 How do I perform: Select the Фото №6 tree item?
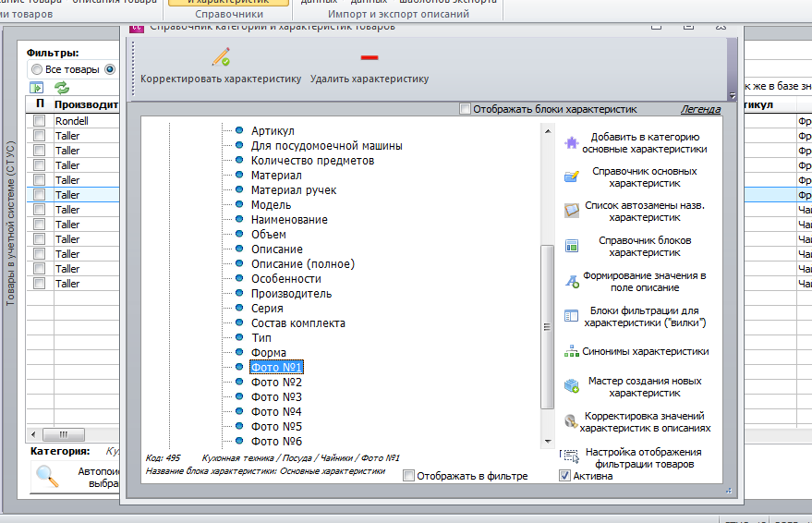(x=276, y=441)
